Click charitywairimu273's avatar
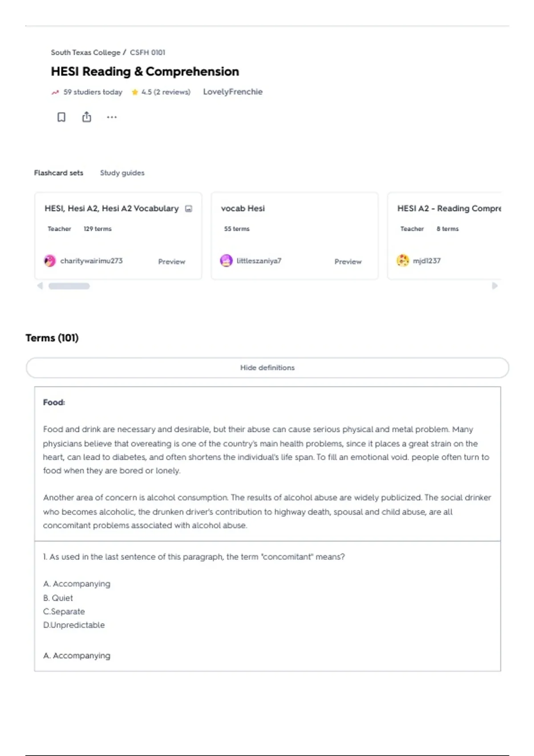The height and width of the screenshot is (756, 534). [x=50, y=261]
